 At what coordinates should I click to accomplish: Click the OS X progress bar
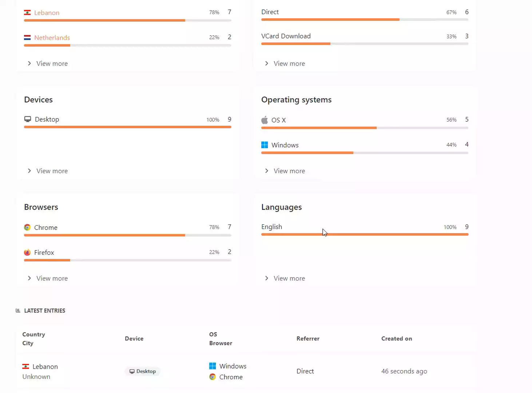pos(365,128)
